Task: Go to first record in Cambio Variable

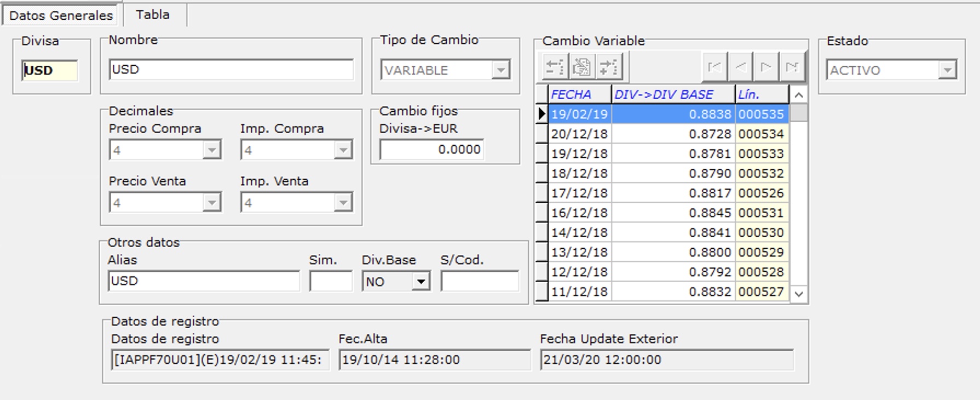Action: pyautogui.click(x=714, y=67)
